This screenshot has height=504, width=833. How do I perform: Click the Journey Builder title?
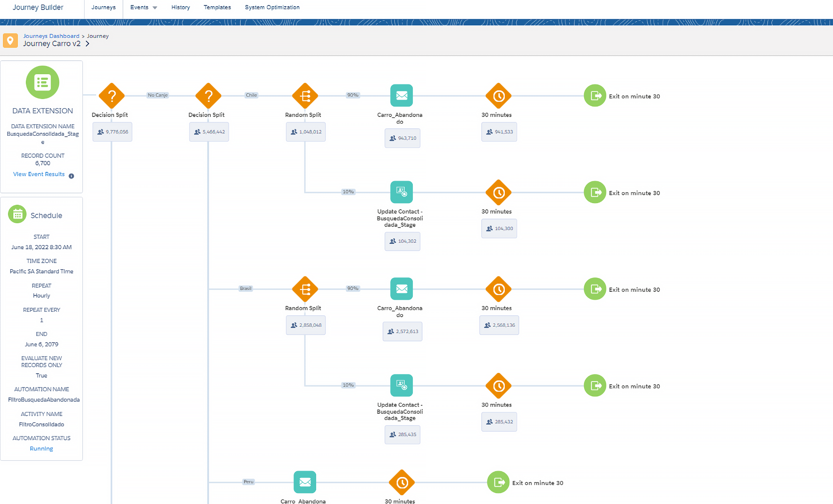coord(38,7)
